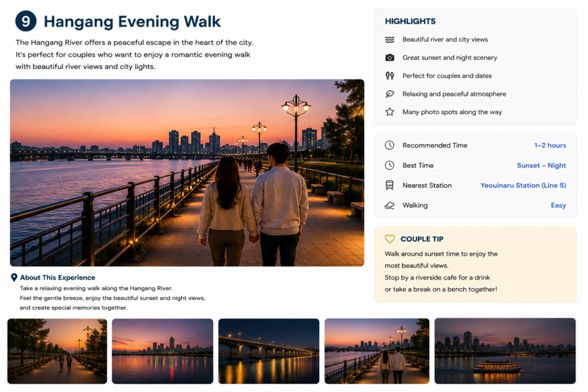Viewport: 588px width, 392px height.
Task: Click the clock icon beside Recommended Time
Action: 390,145
